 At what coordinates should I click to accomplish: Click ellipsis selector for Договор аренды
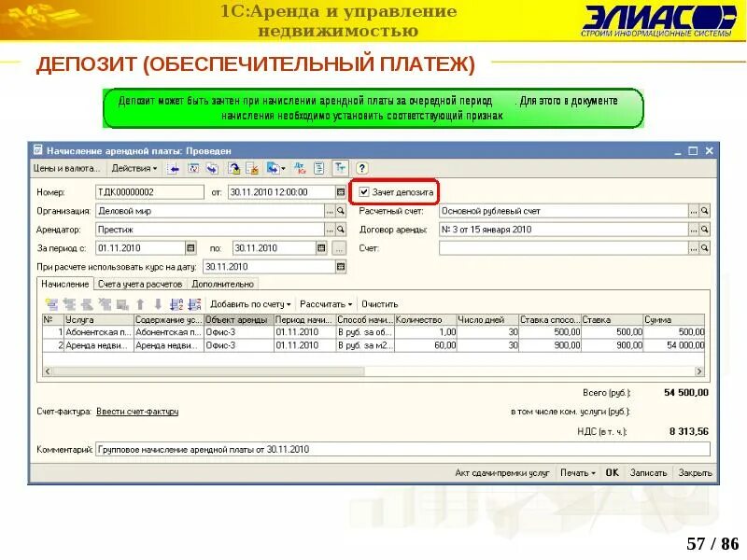click(x=694, y=230)
